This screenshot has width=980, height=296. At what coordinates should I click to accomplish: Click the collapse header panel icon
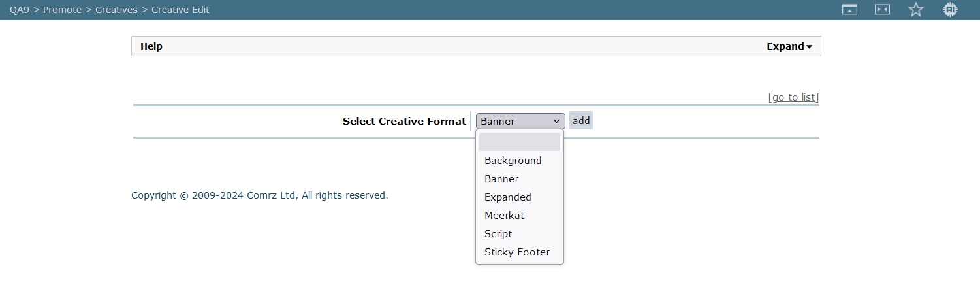click(x=849, y=10)
